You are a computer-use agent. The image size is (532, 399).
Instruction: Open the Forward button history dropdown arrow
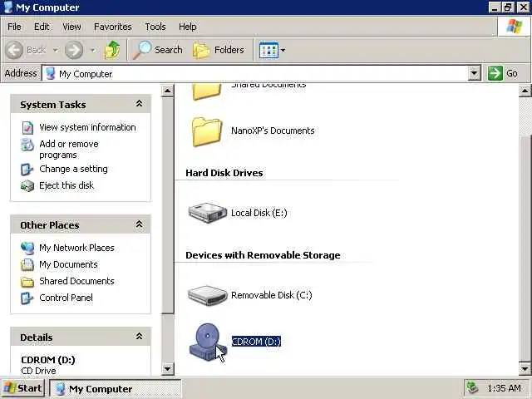(92, 50)
